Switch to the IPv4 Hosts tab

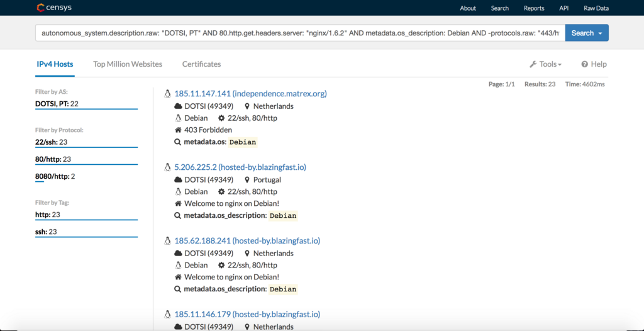(55, 64)
